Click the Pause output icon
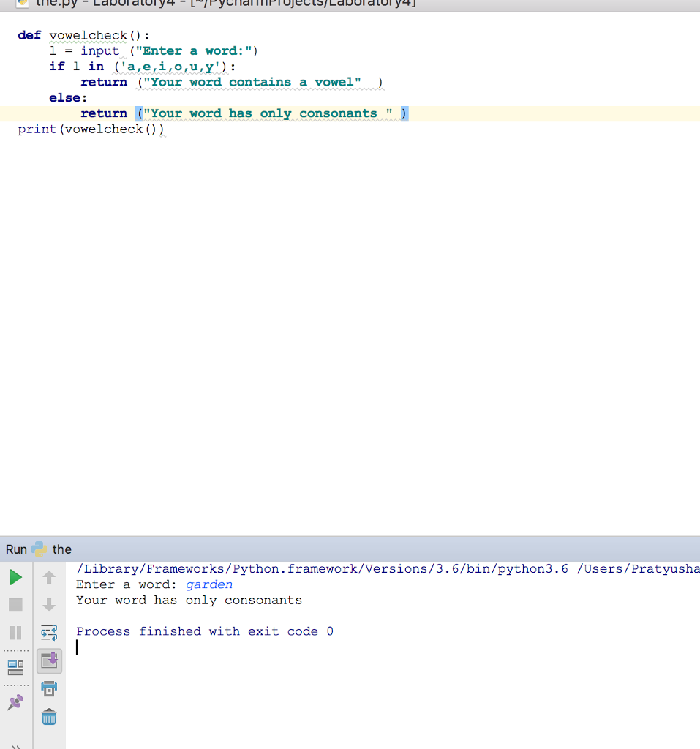This screenshot has height=749, width=700. tap(16, 633)
